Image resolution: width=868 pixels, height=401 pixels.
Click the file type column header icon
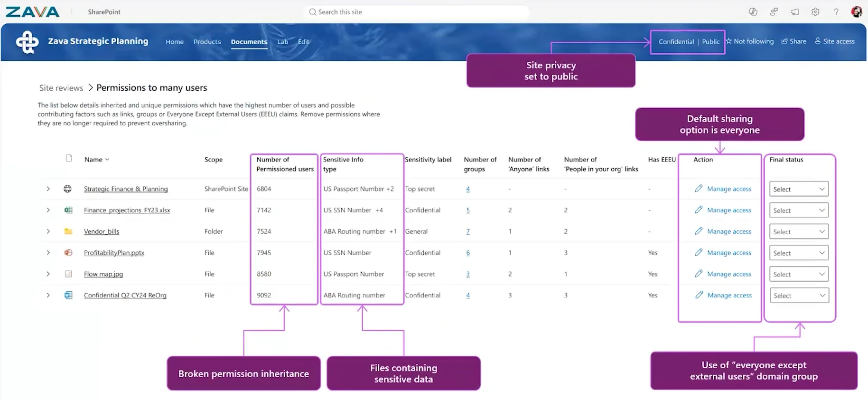(x=69, y=158)
